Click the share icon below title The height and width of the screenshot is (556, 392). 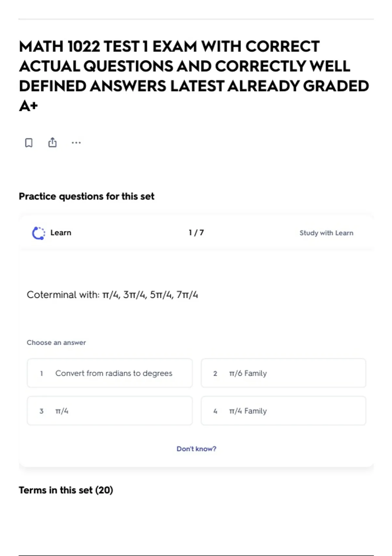pos(52,142)
